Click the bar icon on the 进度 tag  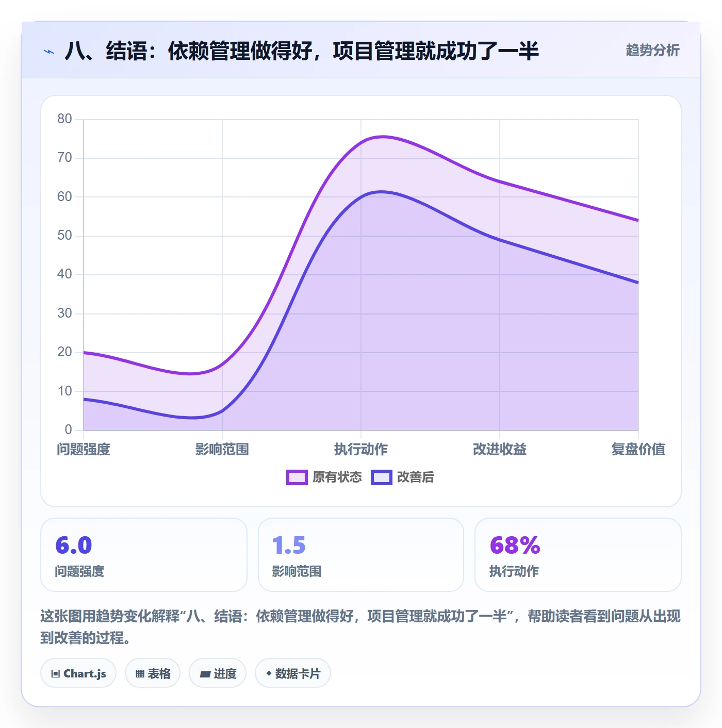point(205,674)
